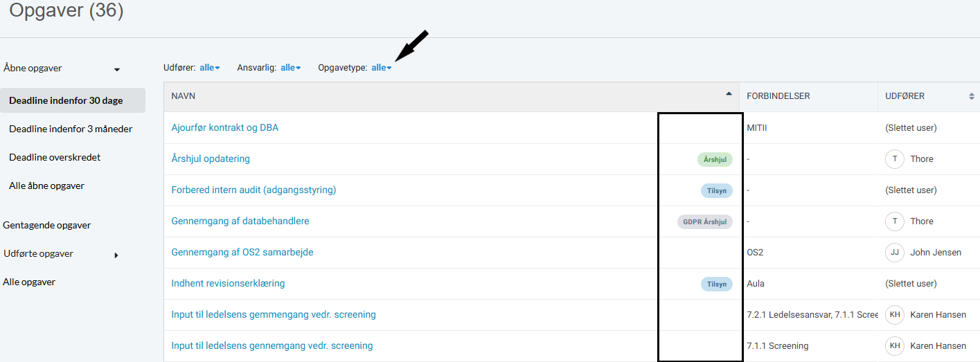Open the Opgavetype filter dropdown
Image resolution: width=980 pixels, height=362 pixels.
tap(381, 68)
